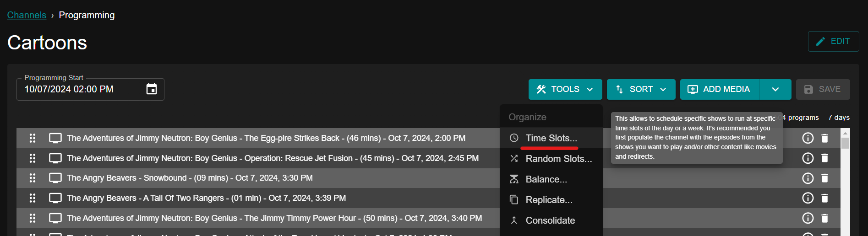Image resolution: width=868 pixels, height=236 pixels.
Task: Show info for A Tail Of Two Rangers
Action: [808, 198]
